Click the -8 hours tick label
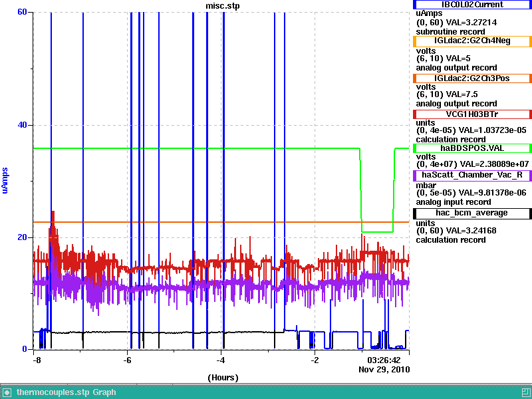 pos(37,360)
